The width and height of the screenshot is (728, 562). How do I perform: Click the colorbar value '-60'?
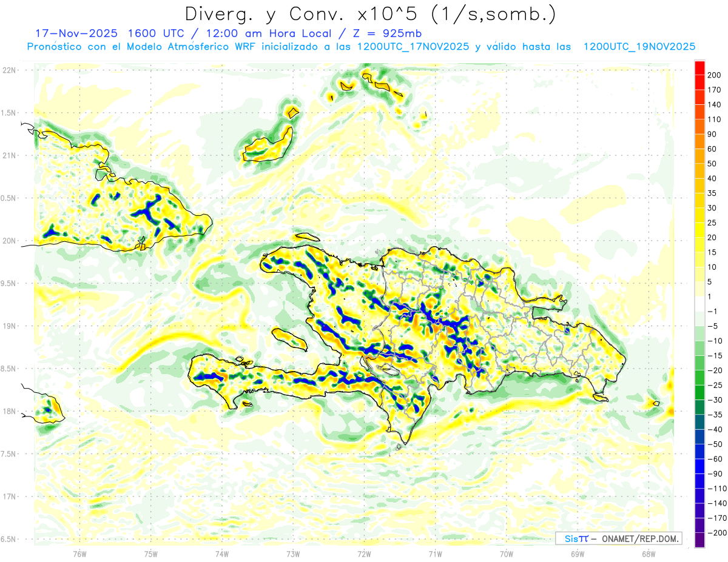pyautogui.click(x=716, y=459)
